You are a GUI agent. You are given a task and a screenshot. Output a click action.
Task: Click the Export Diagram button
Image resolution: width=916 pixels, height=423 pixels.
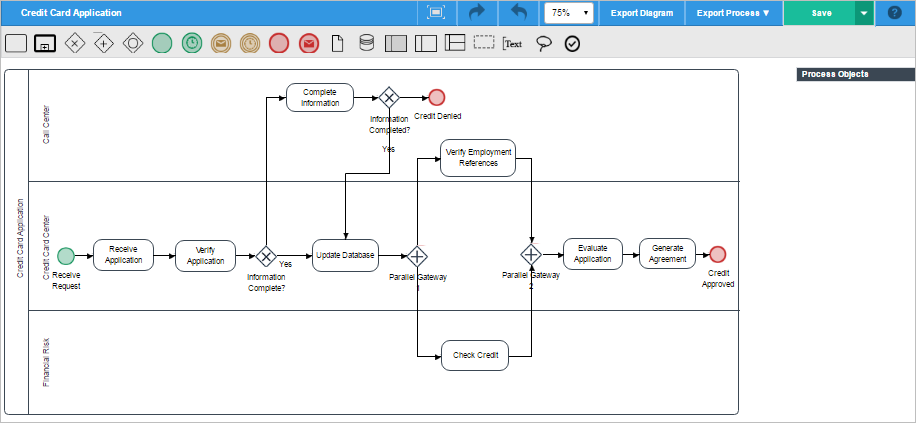click(x=642, y=13)
